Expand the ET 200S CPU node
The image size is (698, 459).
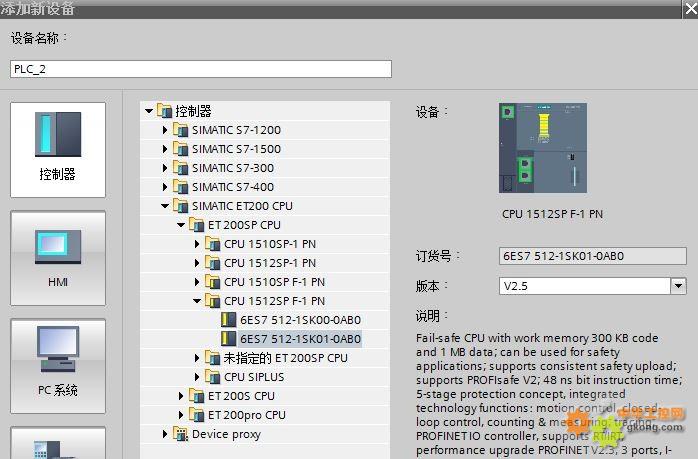coord(181,396)
